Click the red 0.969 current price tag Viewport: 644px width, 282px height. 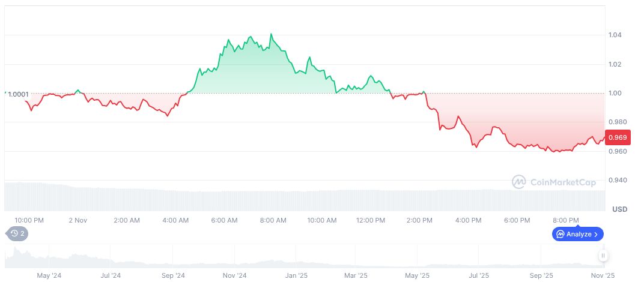point(618,137)
